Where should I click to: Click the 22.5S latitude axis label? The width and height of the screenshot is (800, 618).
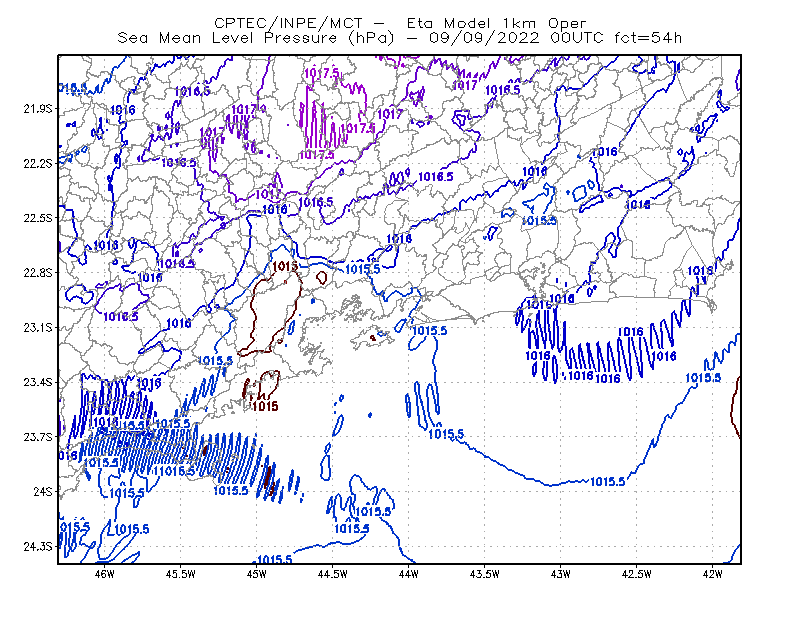point(38,218)
